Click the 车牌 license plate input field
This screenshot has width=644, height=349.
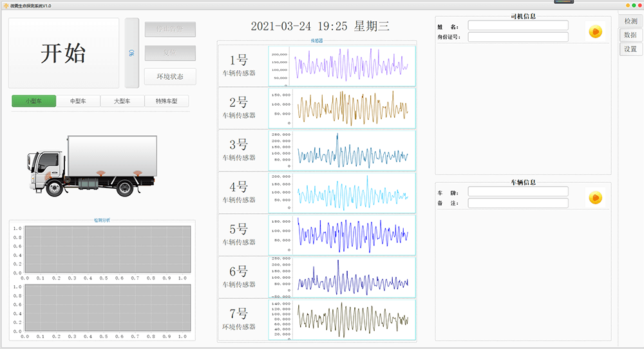[x=518, y=192]
